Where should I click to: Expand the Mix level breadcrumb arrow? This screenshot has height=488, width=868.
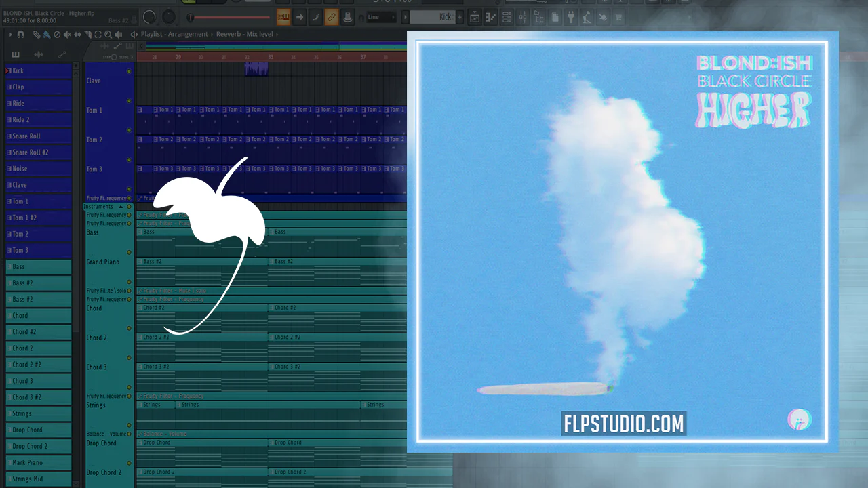click(x=276, y=34)
